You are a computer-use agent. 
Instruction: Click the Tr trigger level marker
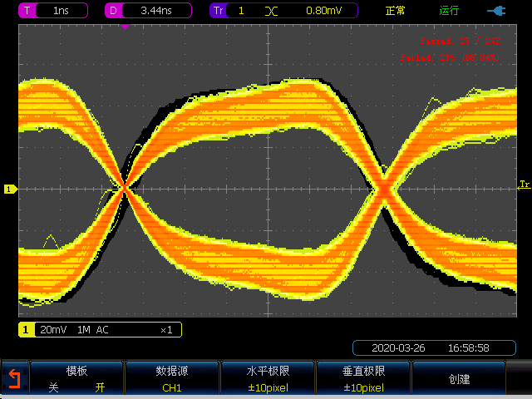point(525,184)
